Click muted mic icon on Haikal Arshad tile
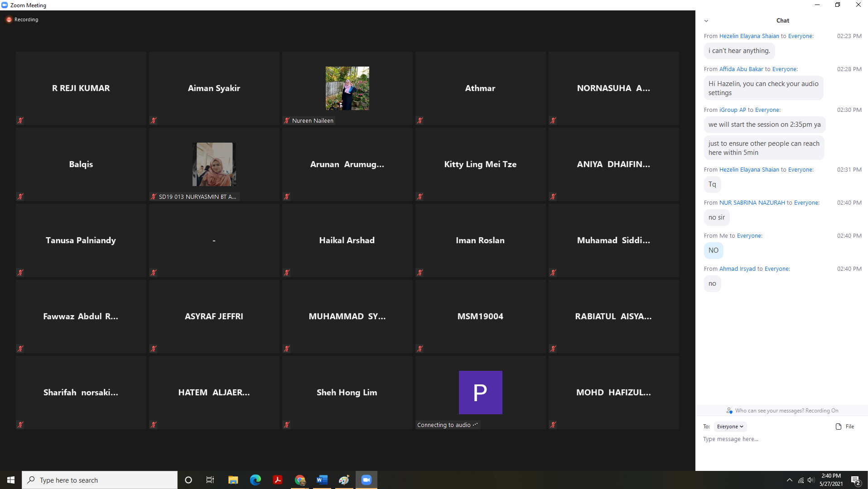 tap(287, 273)
